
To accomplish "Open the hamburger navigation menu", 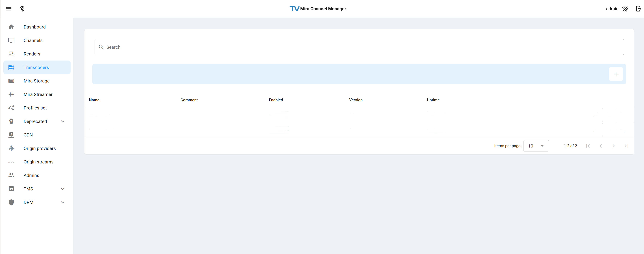I will tap(9, 9).
